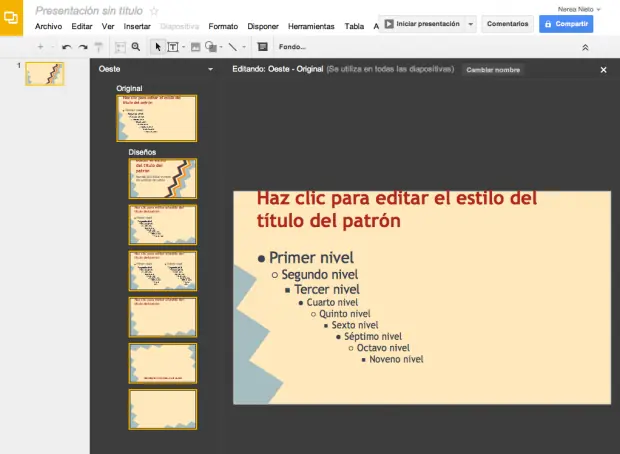Click the shapes tool icon
Screen dimensions: 620x454
coord(211,47)
